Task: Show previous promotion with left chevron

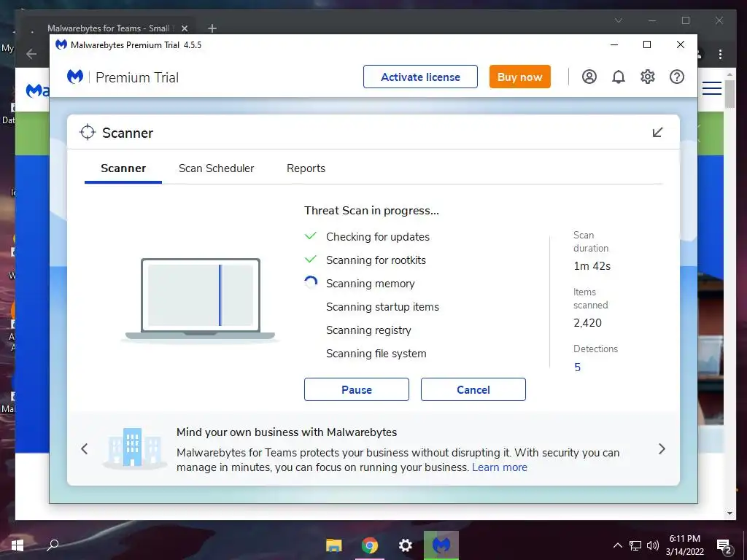Action: (x=85, y=448)
